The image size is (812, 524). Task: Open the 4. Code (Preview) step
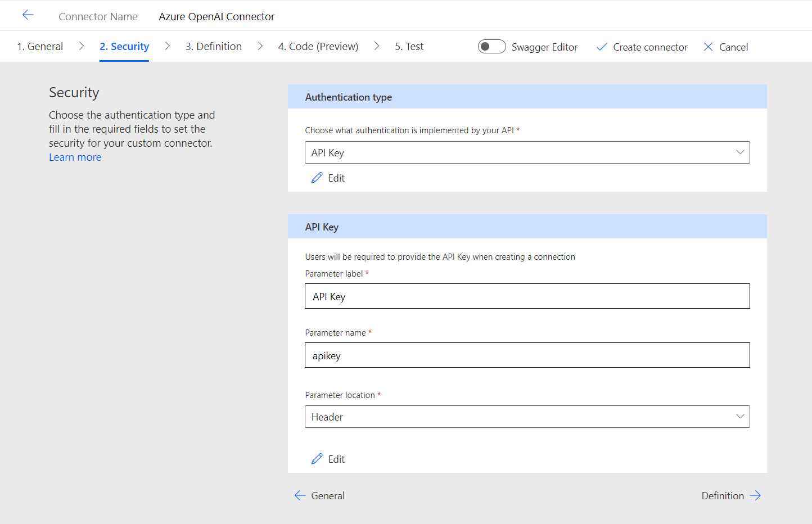pos(318,47)
